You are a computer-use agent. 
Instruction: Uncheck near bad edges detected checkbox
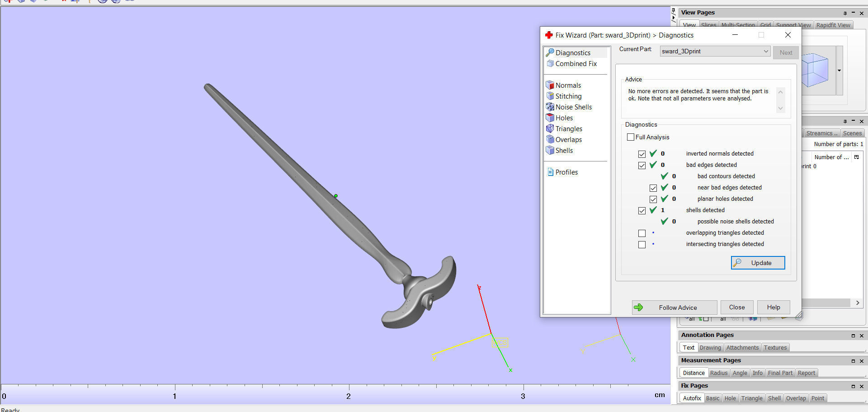tap(653, 188)
